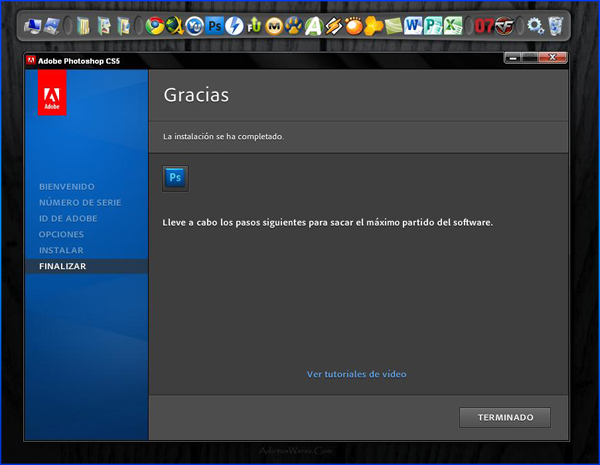Click the red Adobe logo in sidebar

tap(52, 93)
